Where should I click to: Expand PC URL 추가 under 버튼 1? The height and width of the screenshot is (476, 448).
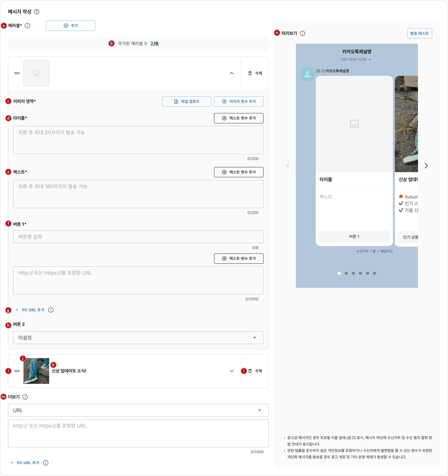coord(33,310)
